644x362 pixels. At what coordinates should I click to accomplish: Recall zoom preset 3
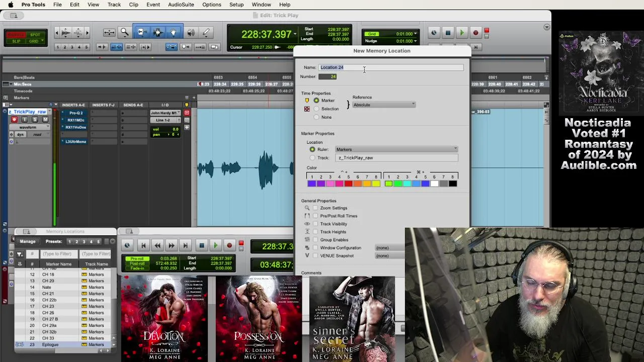(x=72, y=47)
